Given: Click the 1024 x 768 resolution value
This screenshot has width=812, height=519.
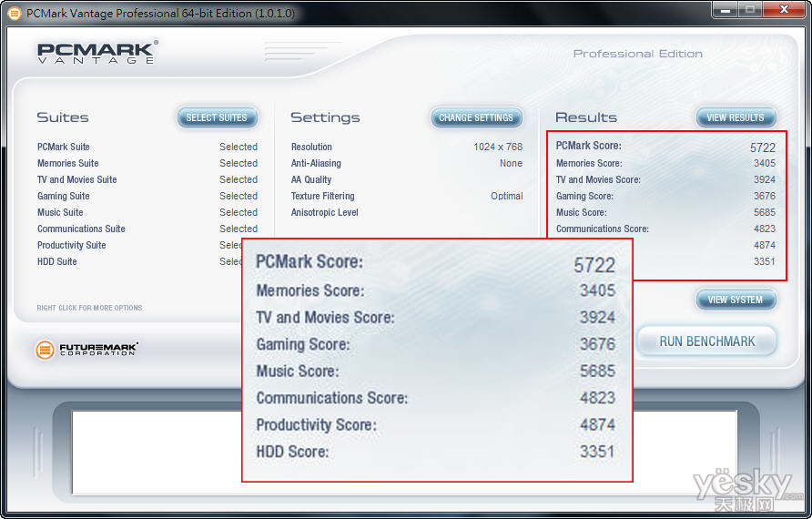Looking at the screenshot, I should pos(498,147).
